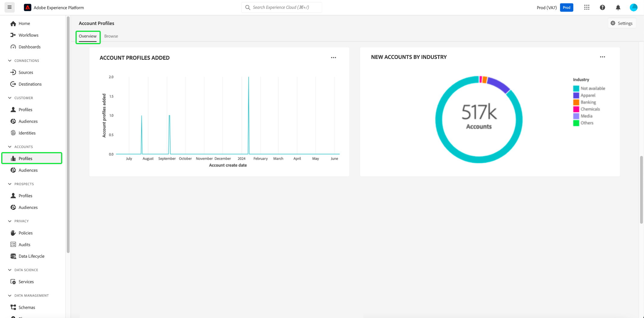The width and height of the screenshot is (644, 318).
Task: Collapse the Accounts section
Action: pyautogui.click(x=10, y=147)
